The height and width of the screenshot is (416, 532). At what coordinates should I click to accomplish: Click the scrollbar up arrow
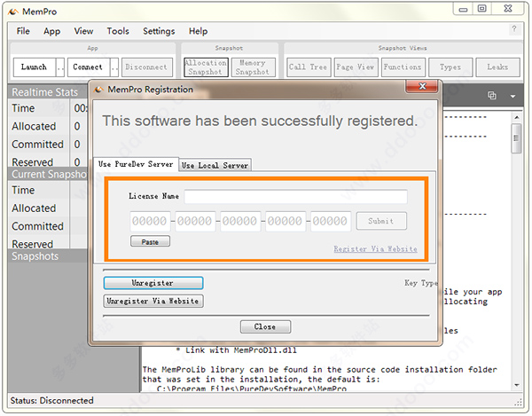516,117
